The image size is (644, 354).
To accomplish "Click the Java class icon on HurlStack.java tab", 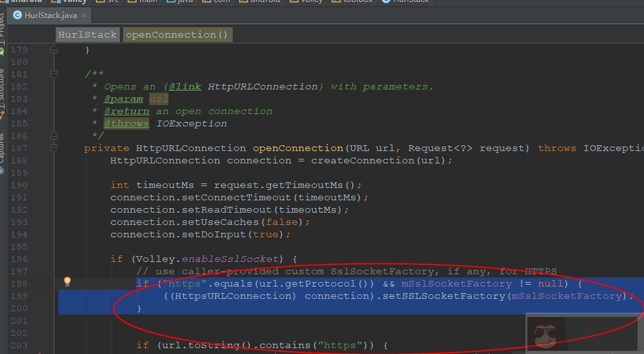I will point(17,15).
